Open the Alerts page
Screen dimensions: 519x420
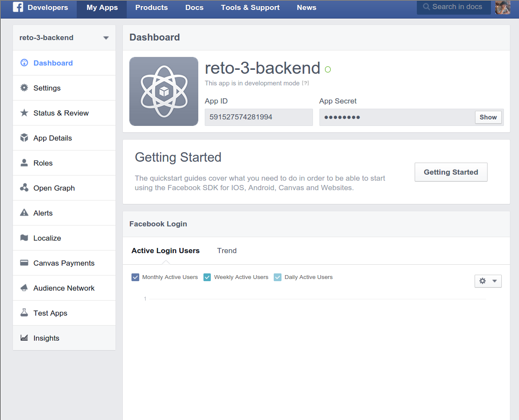64,213
